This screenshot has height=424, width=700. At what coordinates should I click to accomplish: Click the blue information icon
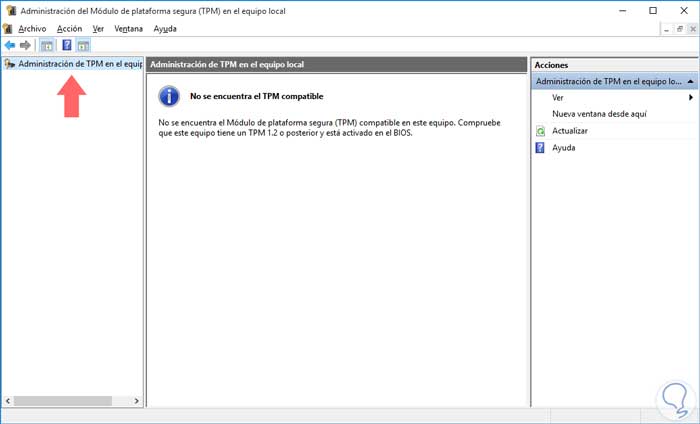[x=169, y=96]
